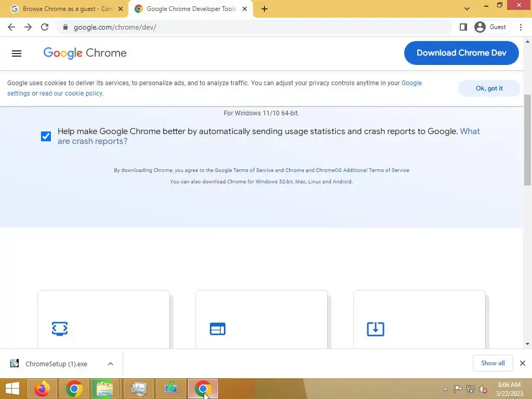The width and height of the screenshot is (532, 399).
Task: Click the browser forward arrow
Action: coord(28,27)
